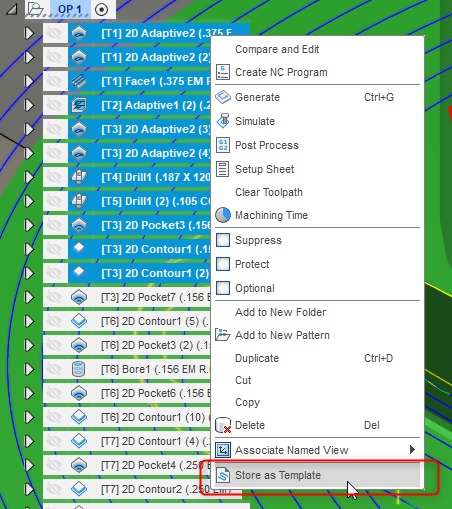
Task: Toggle visibility of [T3] 2D Pocket7 toolpath
Action: 55,297
